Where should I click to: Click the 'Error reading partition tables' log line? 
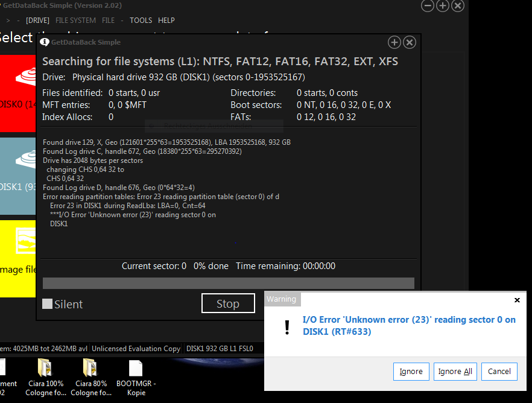click(161, 197)
